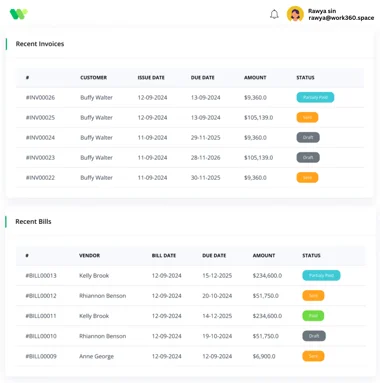Open invoice #INV00025

40,118
